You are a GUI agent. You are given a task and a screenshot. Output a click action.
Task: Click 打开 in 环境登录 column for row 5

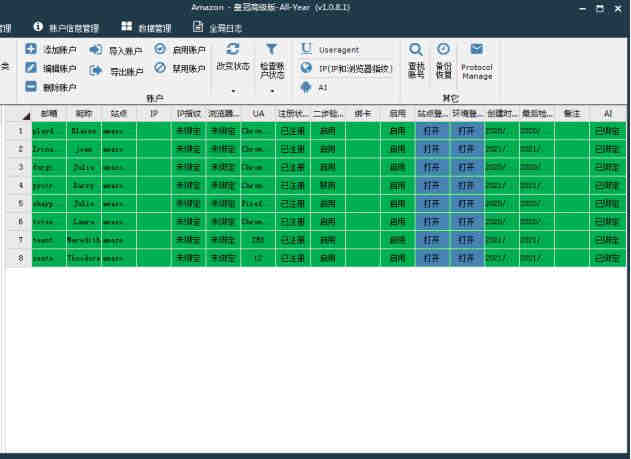click(x=467, y=204)
